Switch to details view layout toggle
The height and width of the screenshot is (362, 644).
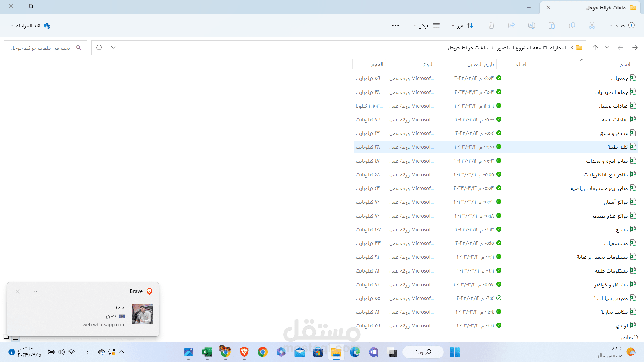15,338
